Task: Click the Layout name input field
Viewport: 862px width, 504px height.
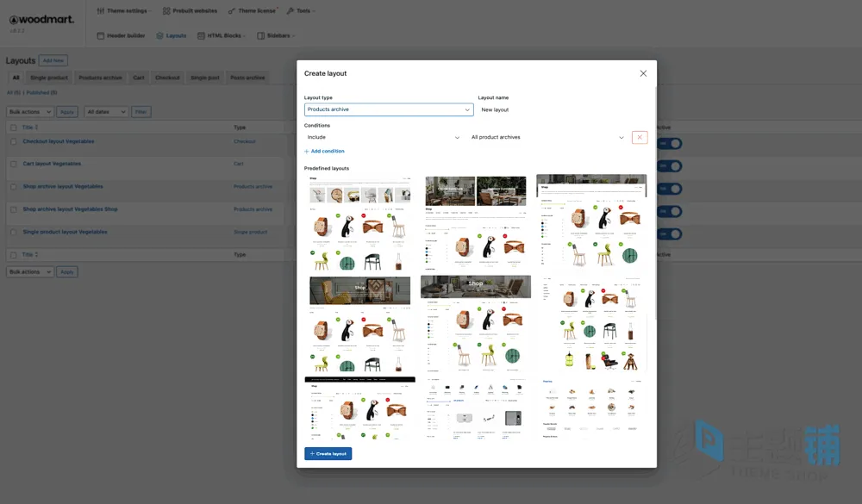Action: coord(562,109)
